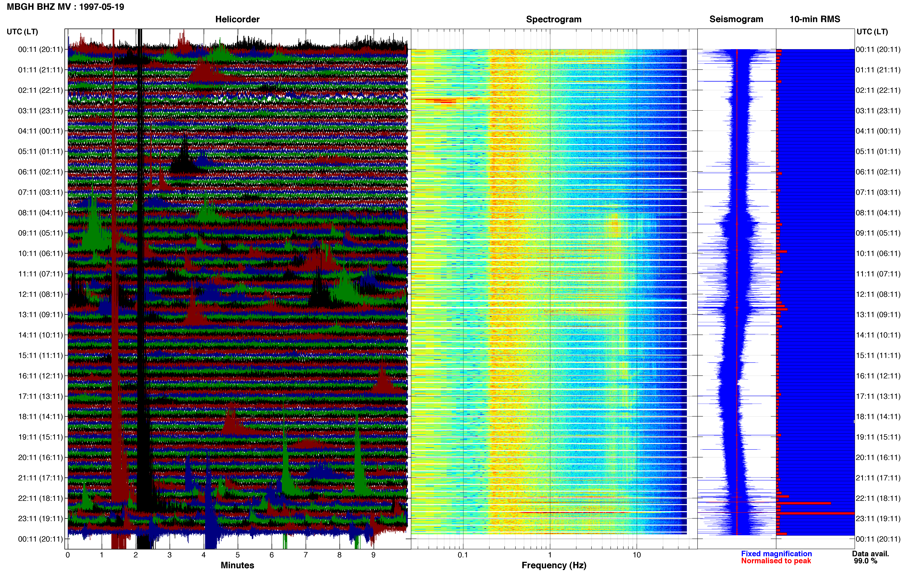Click the left time label '18:11 (14:11)'

click(x=41, y=417)
